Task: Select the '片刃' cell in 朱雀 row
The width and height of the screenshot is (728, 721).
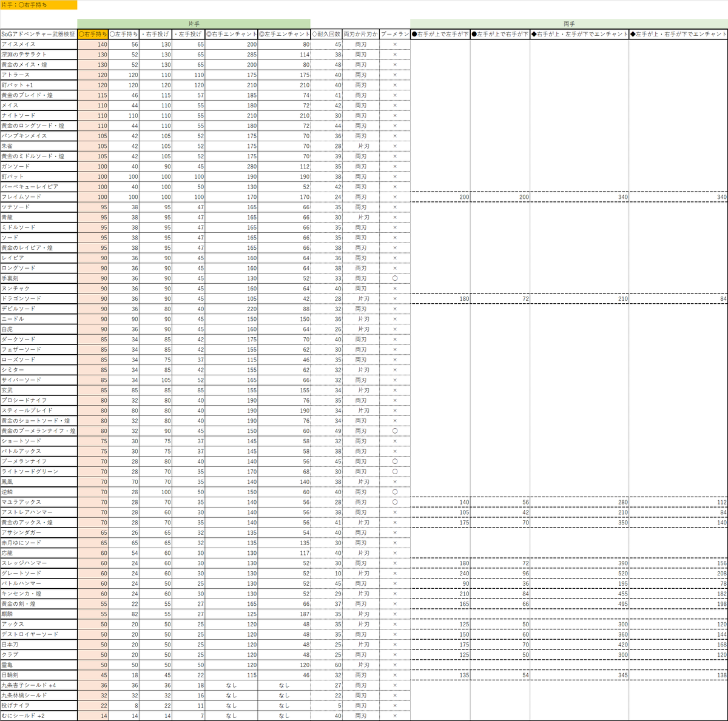Action: click(361, 146)
